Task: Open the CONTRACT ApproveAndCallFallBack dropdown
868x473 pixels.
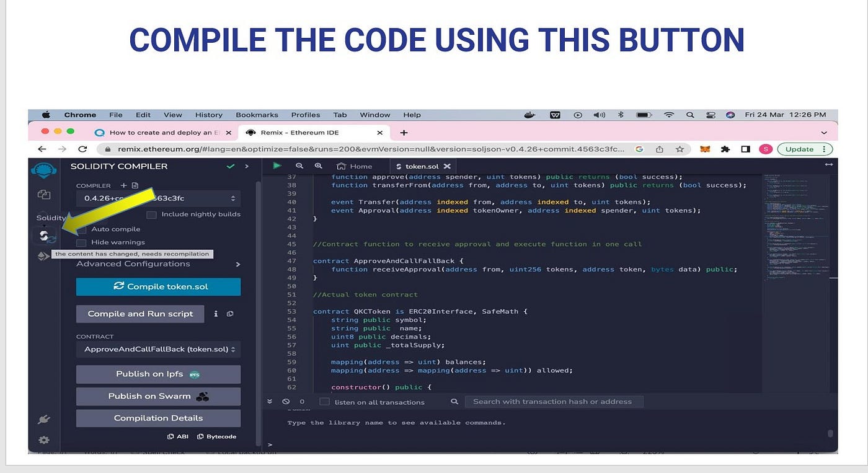Action: [x=158, y=349]
